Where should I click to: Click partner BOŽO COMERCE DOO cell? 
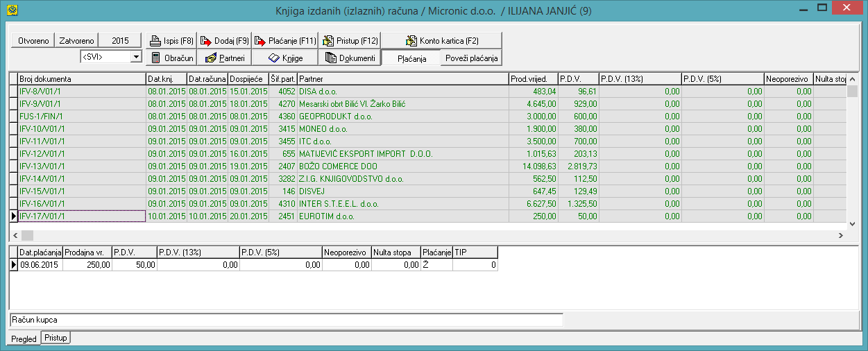[x=402, y=166]
